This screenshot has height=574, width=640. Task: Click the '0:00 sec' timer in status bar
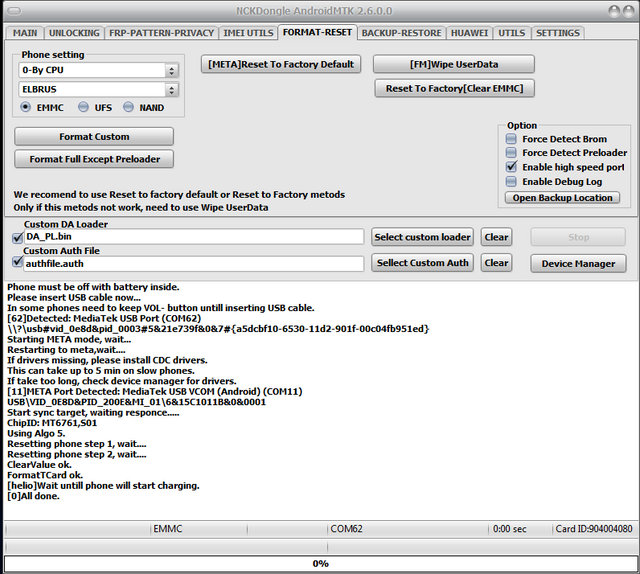[509, 529]
